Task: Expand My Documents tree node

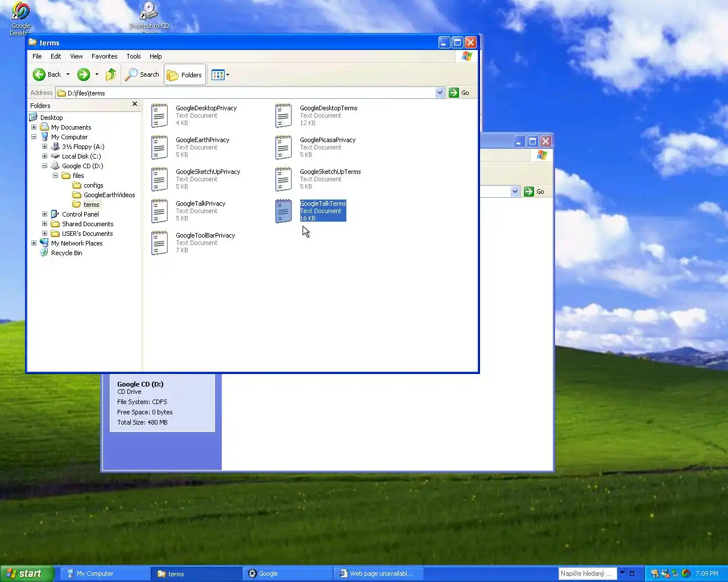Action: pyautogui.click(x=34, y=127)
